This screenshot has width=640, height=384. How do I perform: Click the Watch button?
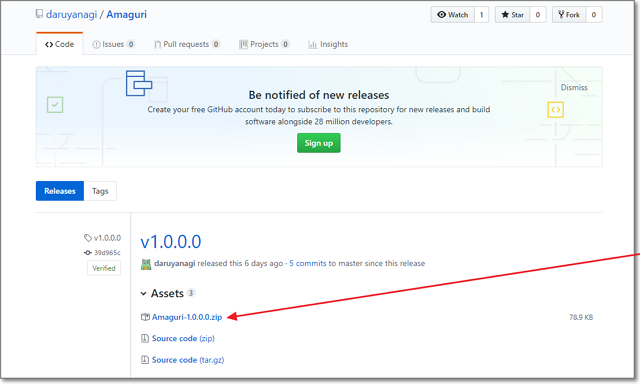tap(452, 15)
